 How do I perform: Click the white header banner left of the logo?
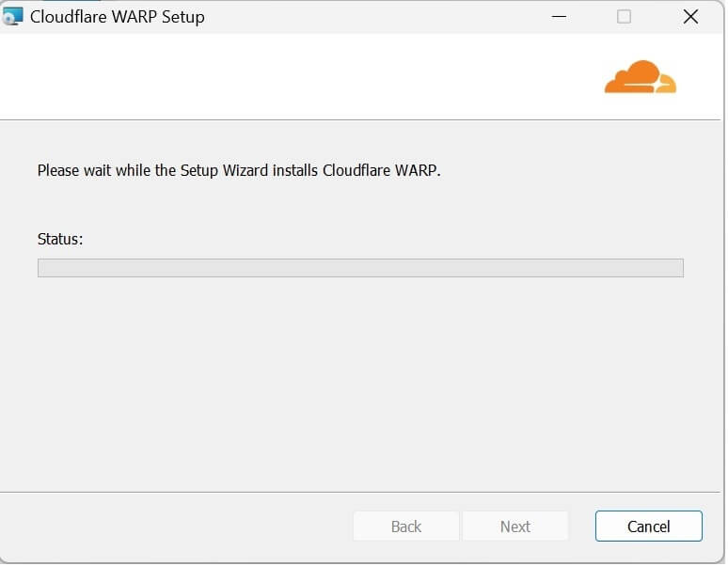tap(282, 77)
